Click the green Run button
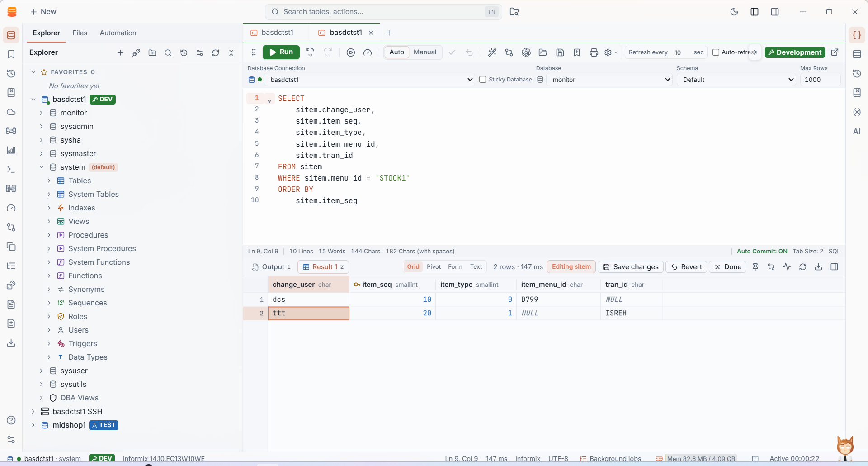Image resolution: width=868 pixels, height=466 pixels. (x=281, y=52)
